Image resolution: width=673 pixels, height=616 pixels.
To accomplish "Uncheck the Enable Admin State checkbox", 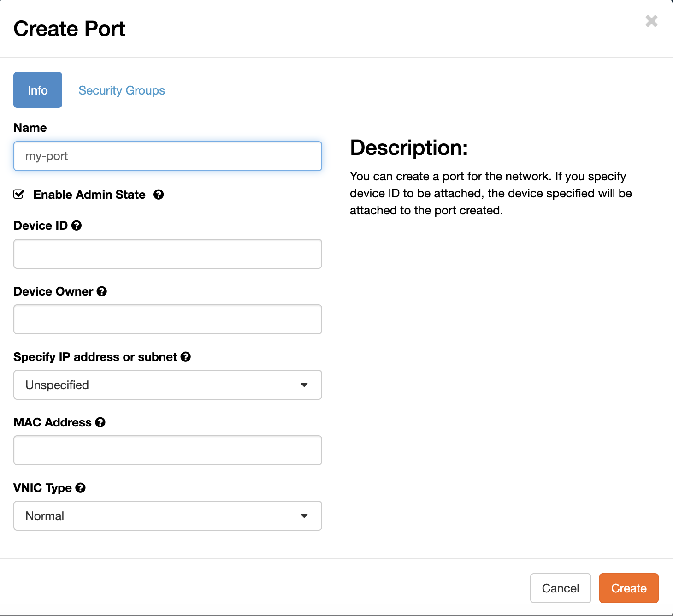I will click(x=18, y=195).
